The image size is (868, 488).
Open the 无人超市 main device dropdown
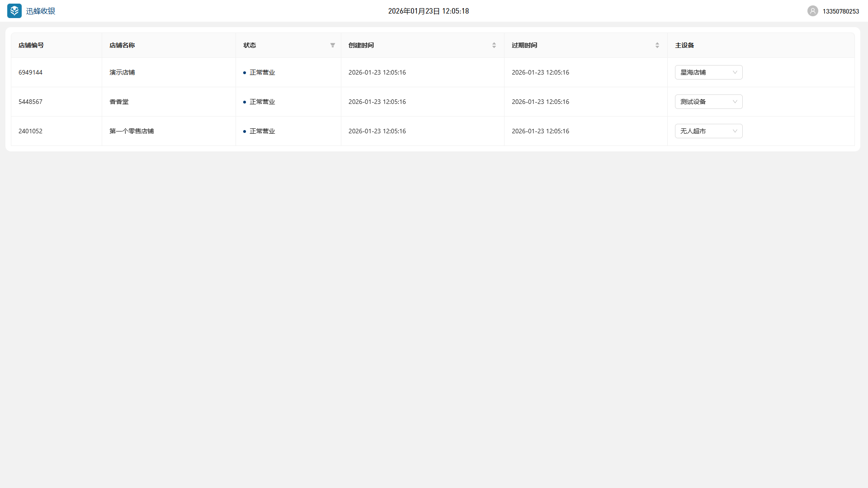coord(708,131)
